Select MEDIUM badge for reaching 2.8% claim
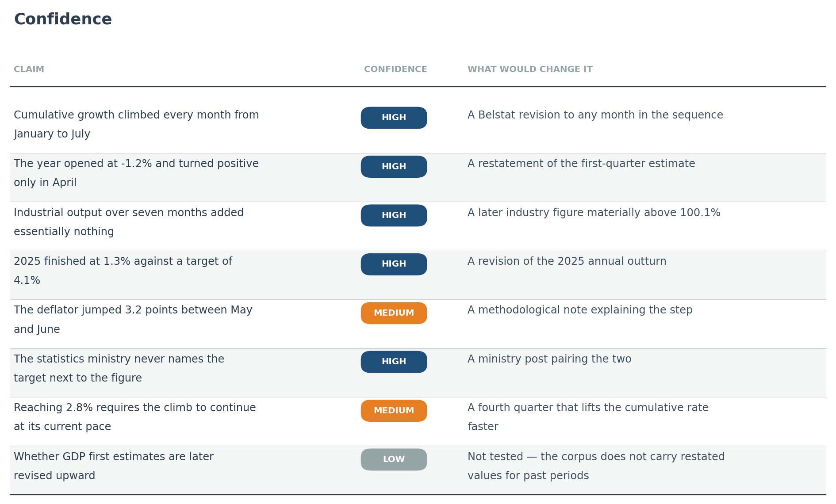 tap(394, 411)
